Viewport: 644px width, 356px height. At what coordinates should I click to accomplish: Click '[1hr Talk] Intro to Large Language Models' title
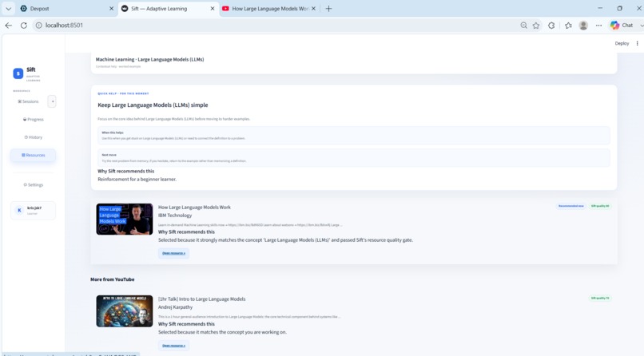[201, 299]
